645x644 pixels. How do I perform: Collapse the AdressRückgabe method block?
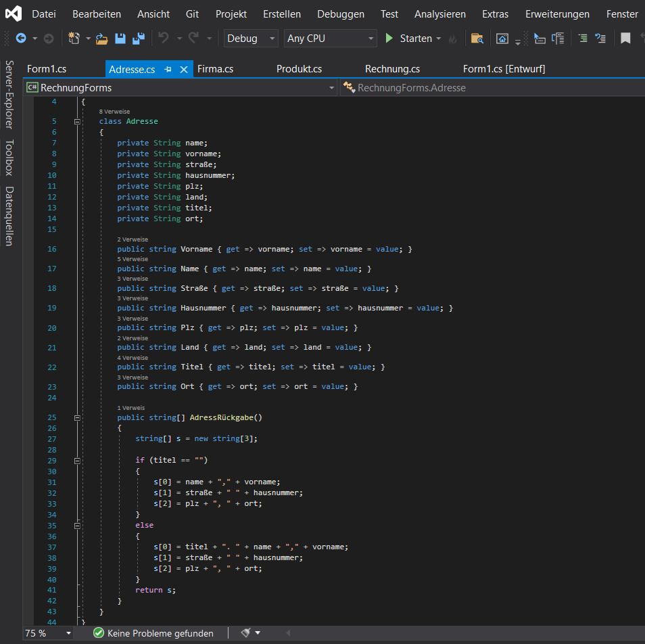coord(77,417)
